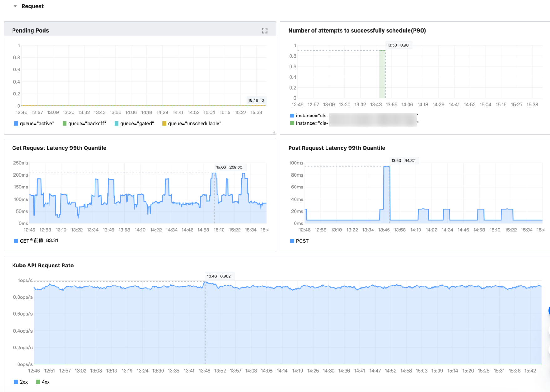Click the blue square icon beside queue="active"

16,124
